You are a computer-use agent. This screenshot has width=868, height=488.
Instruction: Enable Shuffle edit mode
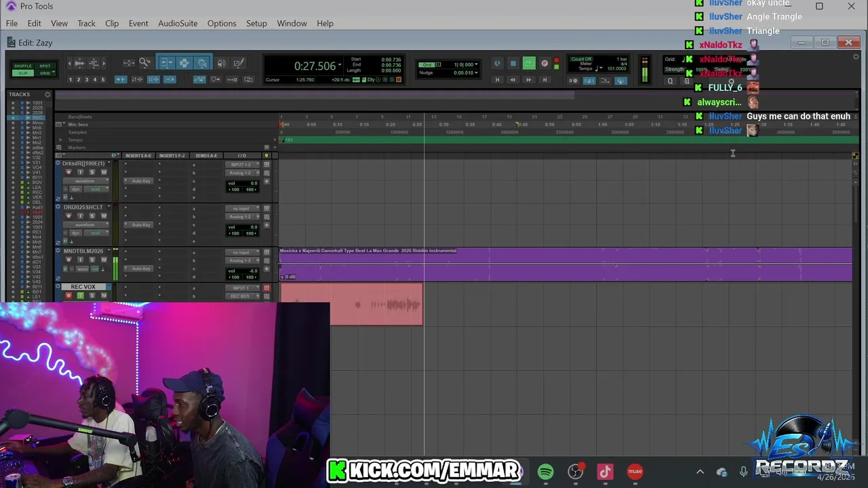22,66
